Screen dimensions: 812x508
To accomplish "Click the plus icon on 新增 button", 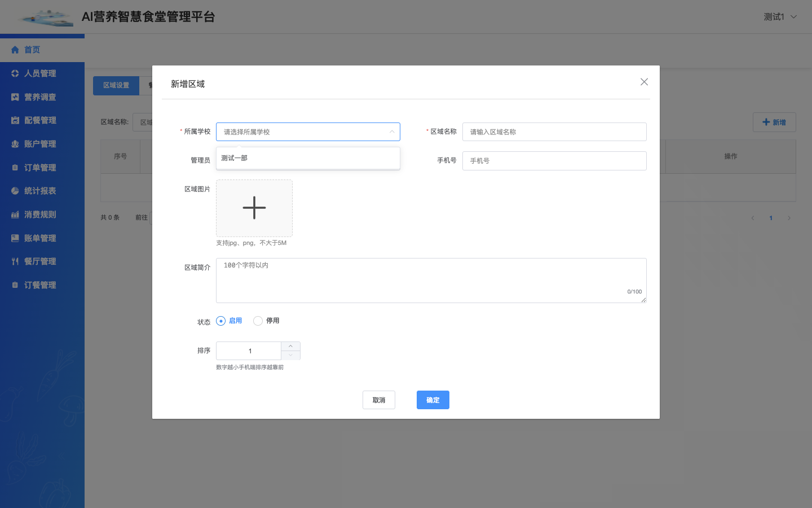I will (x=766, y=122).
